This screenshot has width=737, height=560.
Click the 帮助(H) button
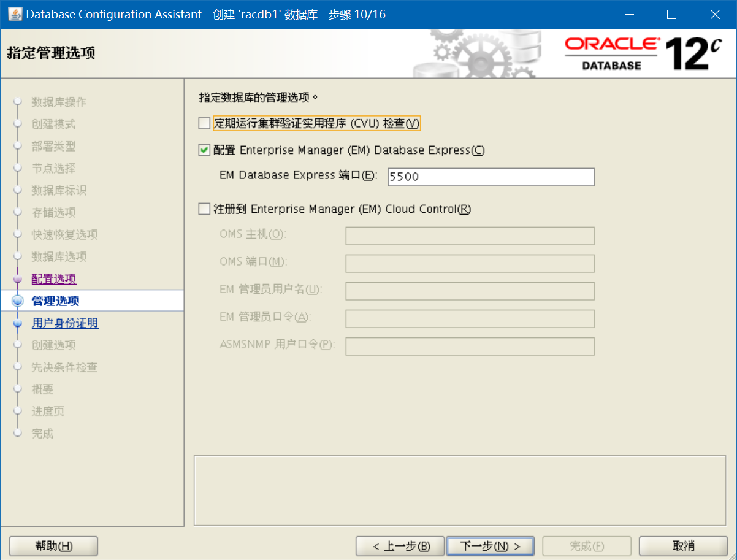[x=54, y=546]
